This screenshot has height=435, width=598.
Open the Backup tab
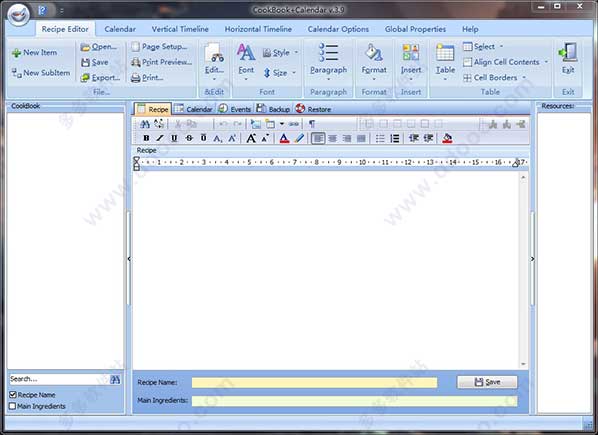[x=273, y=109]
